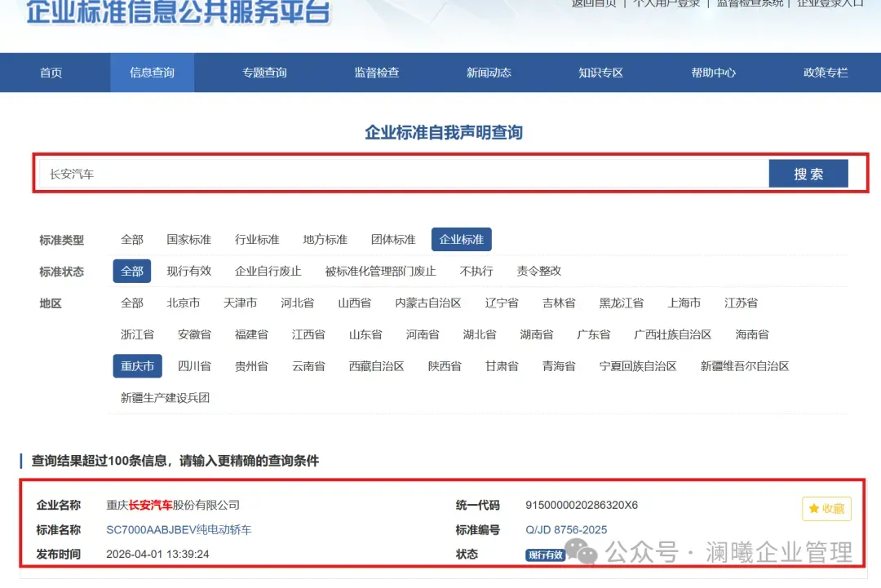The image size is (881, 588).
Task: Filter status by 被标准化管理部门废止
Action: click(x=380, y=272)
